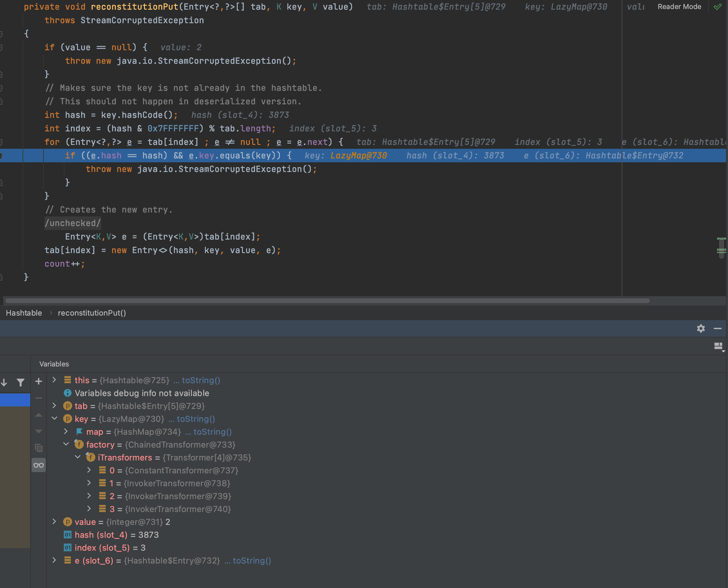Click the new watch plus icon
Screen dimensions: 728x588
tap(39, 381)
